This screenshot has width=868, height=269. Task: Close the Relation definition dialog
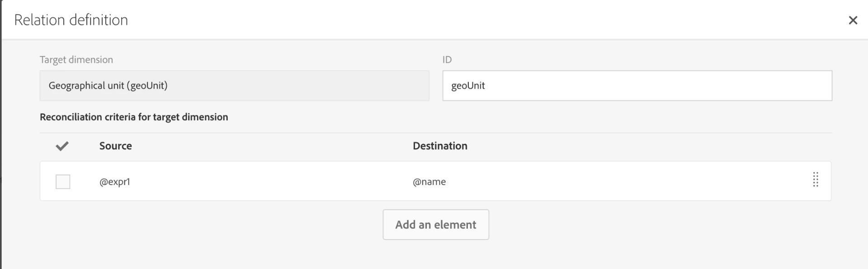853,20
